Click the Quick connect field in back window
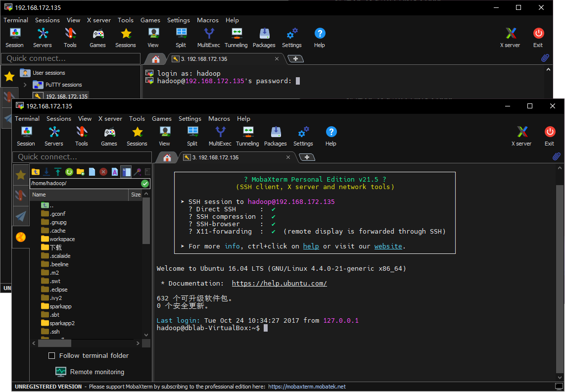 click(71, 58)
